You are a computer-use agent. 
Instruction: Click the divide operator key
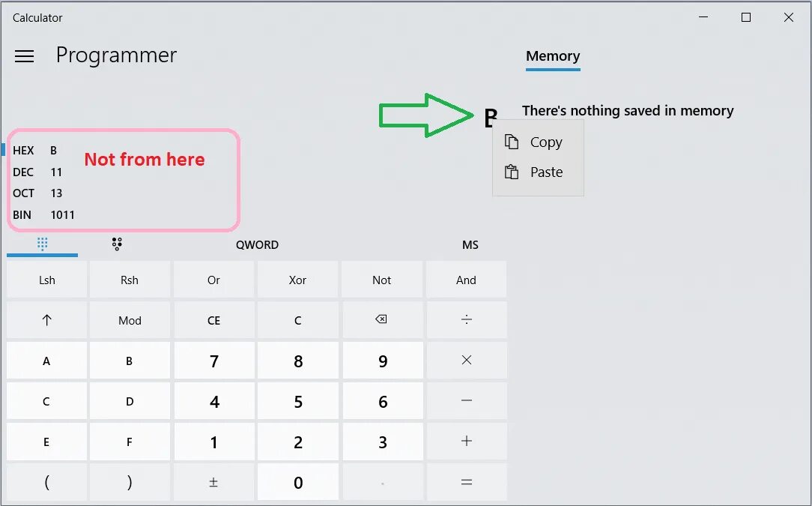[466, 320]
